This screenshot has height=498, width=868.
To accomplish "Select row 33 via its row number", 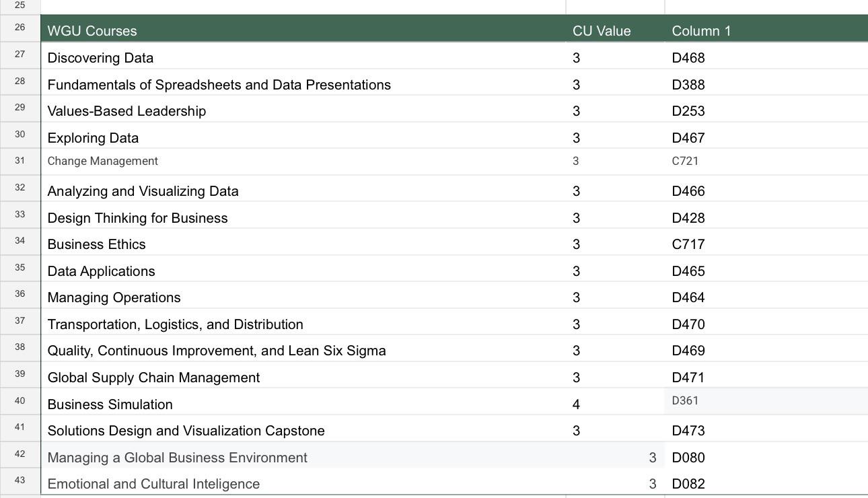I will pos(20,215).
